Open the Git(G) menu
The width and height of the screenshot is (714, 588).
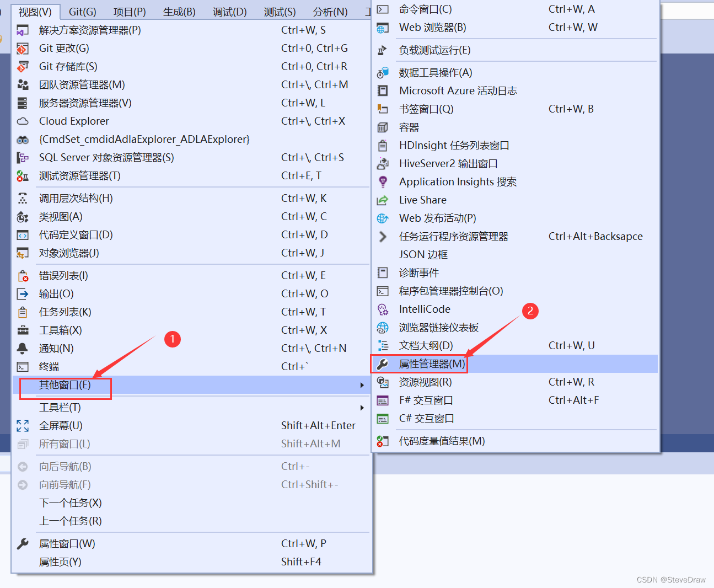click(x=83, y=12)
